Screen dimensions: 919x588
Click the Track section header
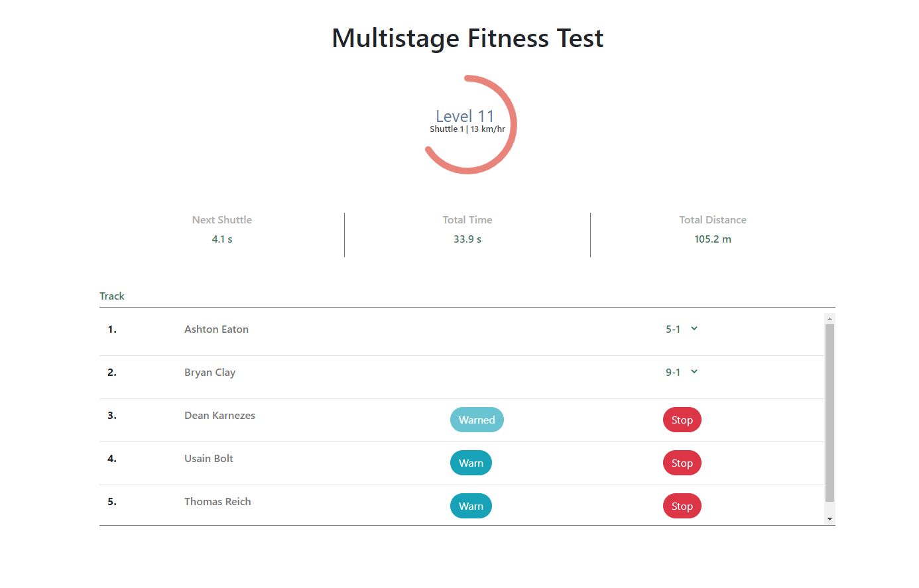click(x=111, y=296)
